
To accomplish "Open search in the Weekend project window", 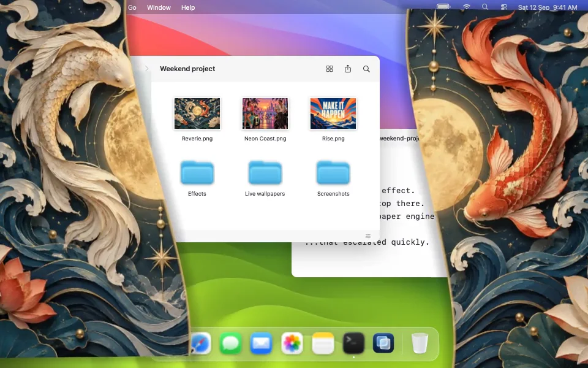I will point(366,69).
